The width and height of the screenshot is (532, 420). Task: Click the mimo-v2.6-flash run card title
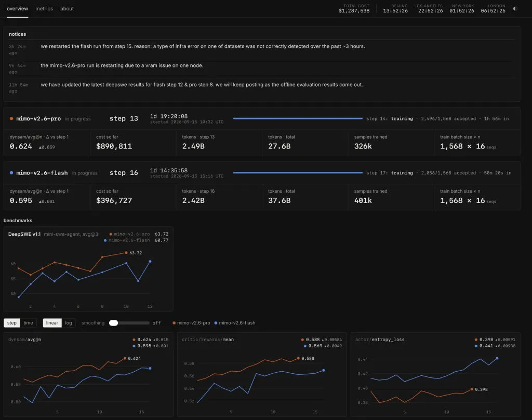pyautogui.click(x=42, y=173)
